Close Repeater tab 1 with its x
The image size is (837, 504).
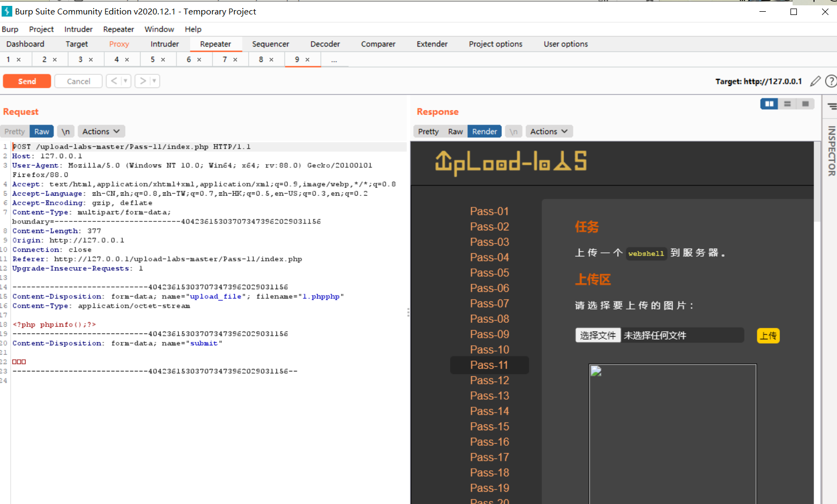point(19,60)
